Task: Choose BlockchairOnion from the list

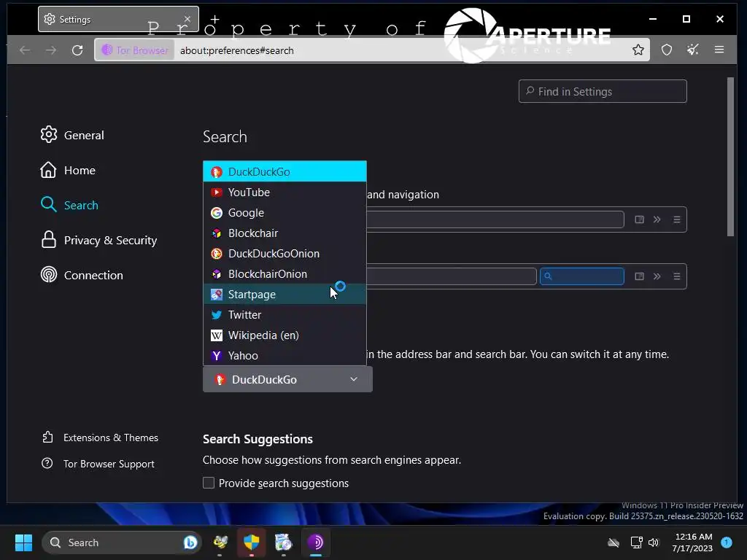Action: [285, 274]
